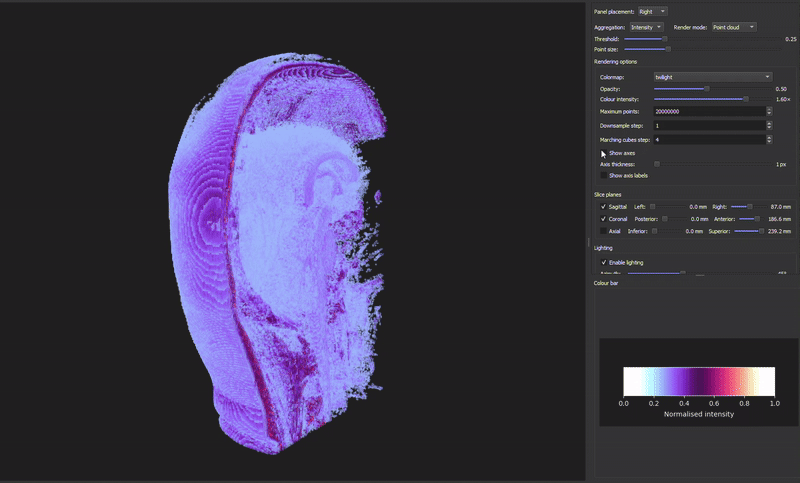Image resolution: width=800 pixels, height=483 pixels.
Task: Open the Panel placement dropdown
Action: click(x=655, y=11)
